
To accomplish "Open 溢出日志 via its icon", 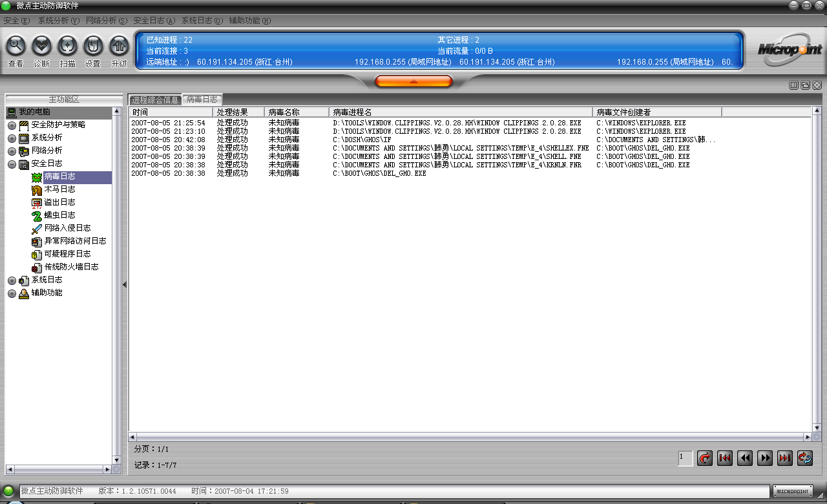I will coord(37,203).
